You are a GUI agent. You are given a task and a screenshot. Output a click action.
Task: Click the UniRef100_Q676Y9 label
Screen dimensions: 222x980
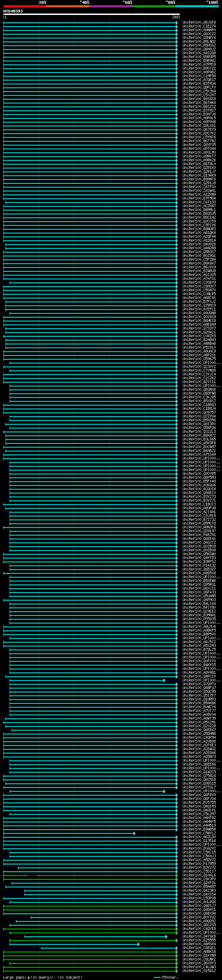(x=199, y=129)
